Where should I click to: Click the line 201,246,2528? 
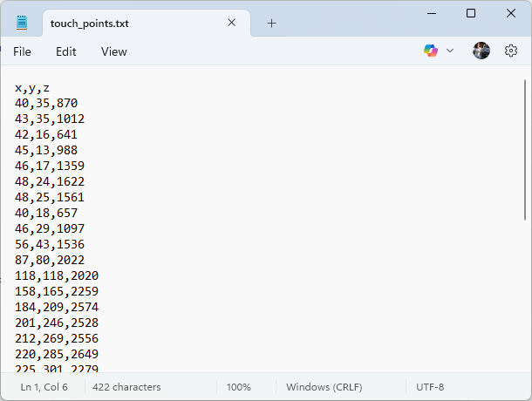[x=57, y=323]
